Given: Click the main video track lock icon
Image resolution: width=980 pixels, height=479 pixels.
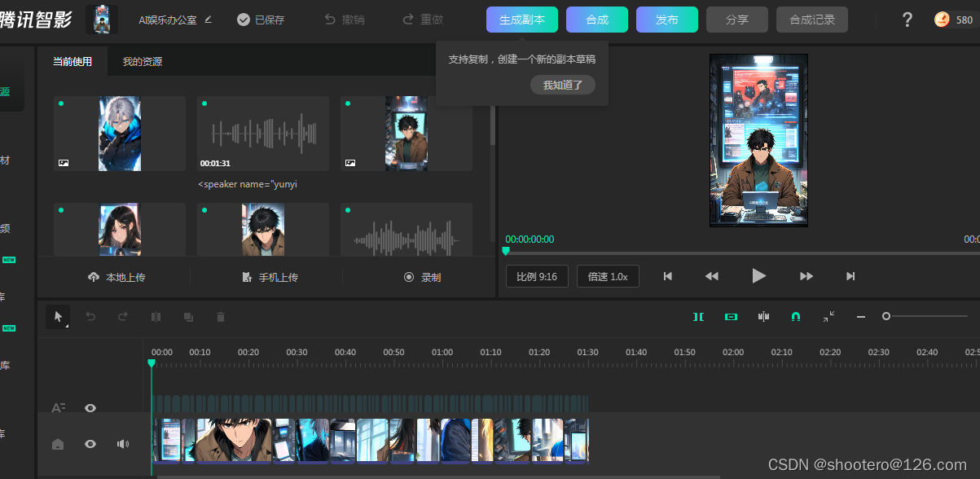Looking at the screenshot, I should point(58,444).
